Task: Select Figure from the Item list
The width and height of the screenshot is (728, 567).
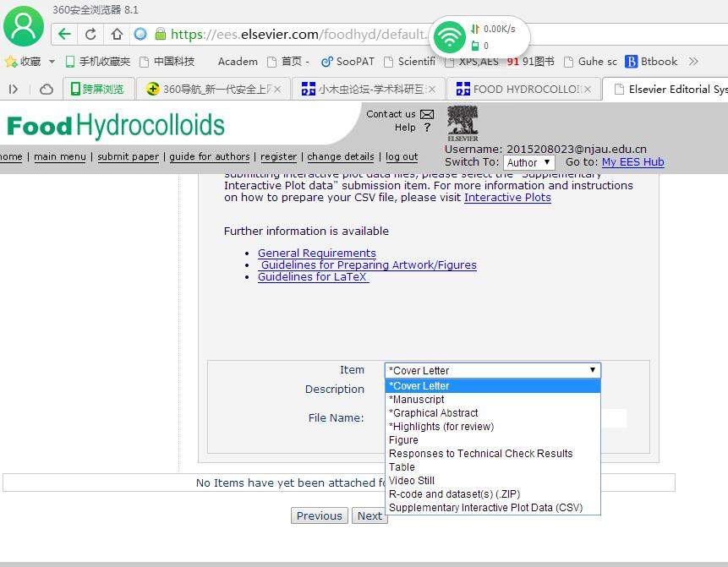Action: coord(493,440)
